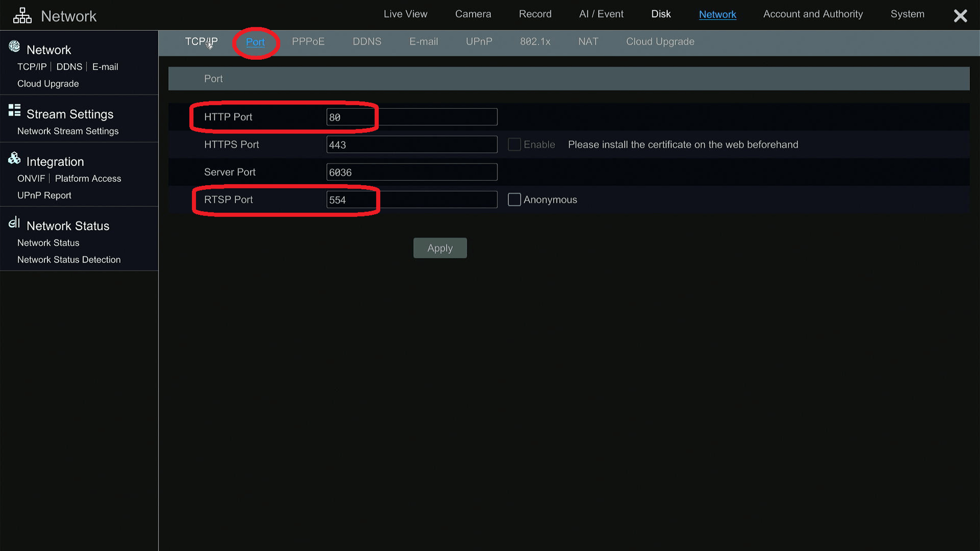Click the network logo beside the title

pyautogui.click(x=22, y=15)
